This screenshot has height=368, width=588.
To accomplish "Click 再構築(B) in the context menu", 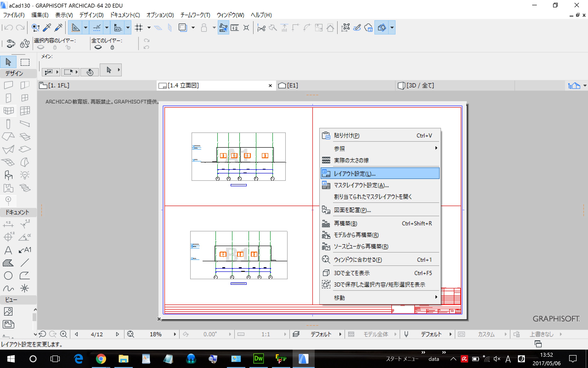I will click(380, 223).
